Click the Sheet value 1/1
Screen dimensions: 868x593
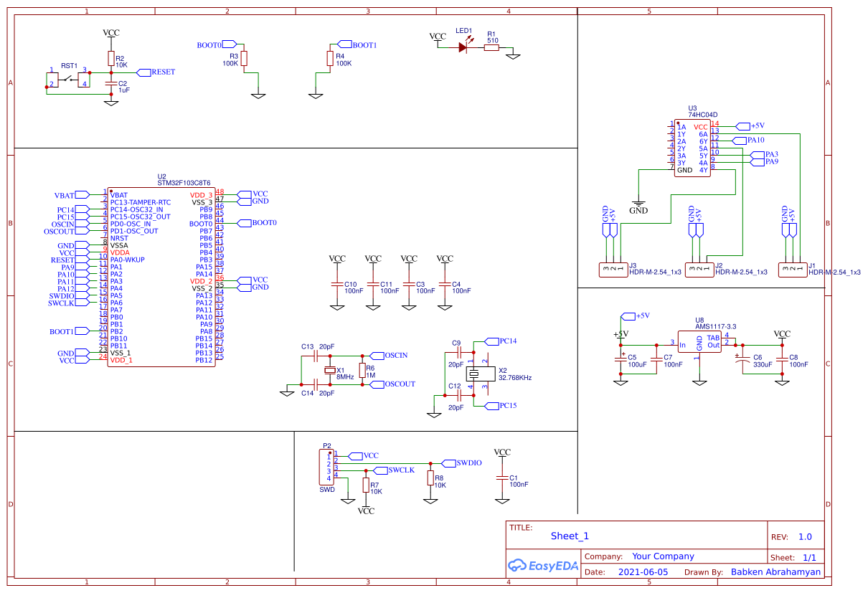click(809, 557)
